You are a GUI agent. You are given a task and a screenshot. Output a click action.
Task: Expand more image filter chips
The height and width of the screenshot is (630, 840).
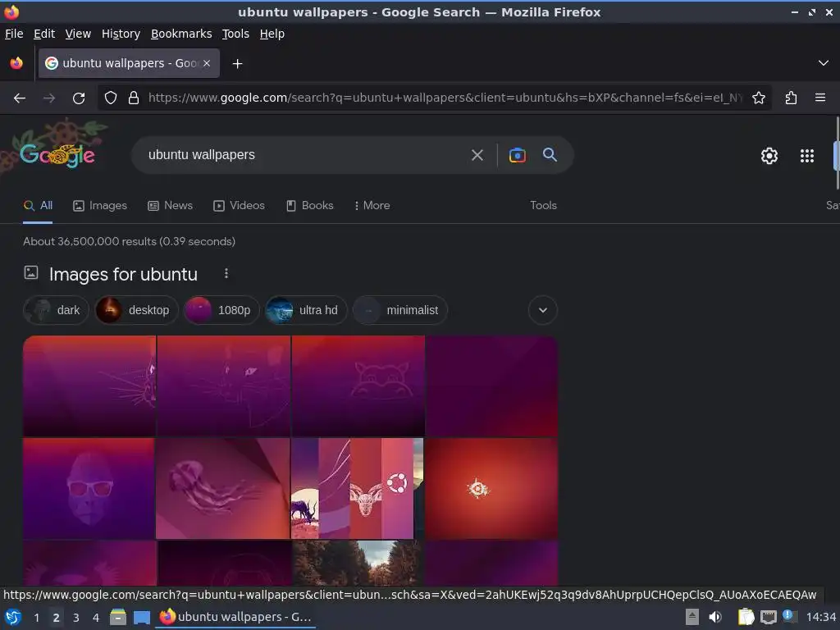tap(543, 310)
